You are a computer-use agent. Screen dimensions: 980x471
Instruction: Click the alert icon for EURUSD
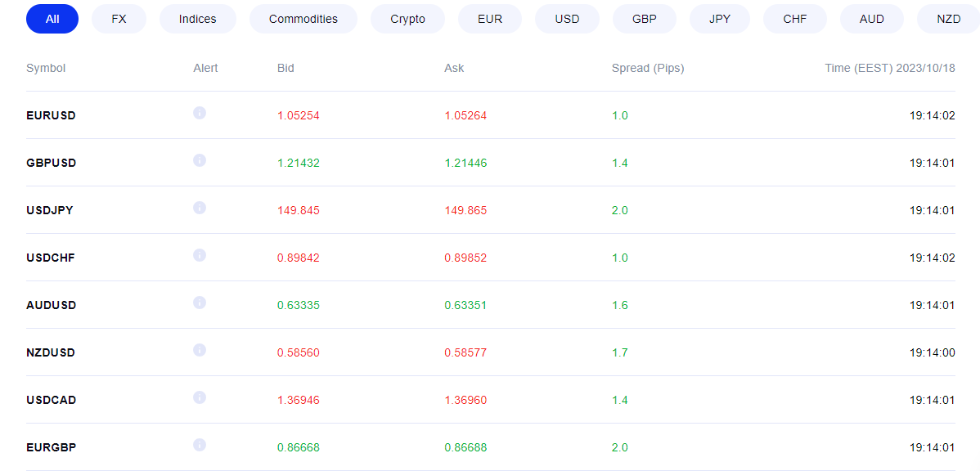point(200,113)
